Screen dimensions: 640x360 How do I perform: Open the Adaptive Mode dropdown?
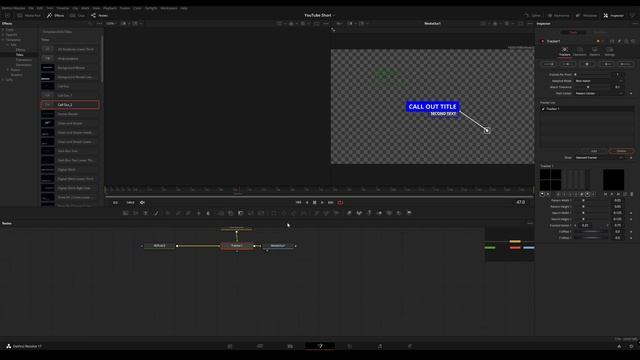598,81
